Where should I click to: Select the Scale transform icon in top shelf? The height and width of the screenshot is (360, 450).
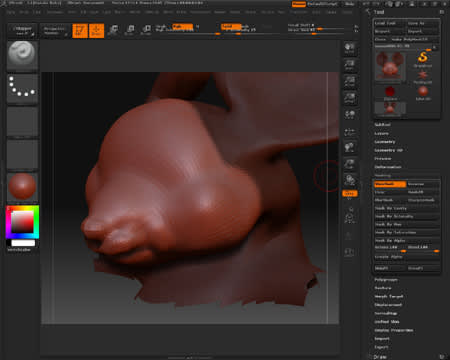click(130, 30)
